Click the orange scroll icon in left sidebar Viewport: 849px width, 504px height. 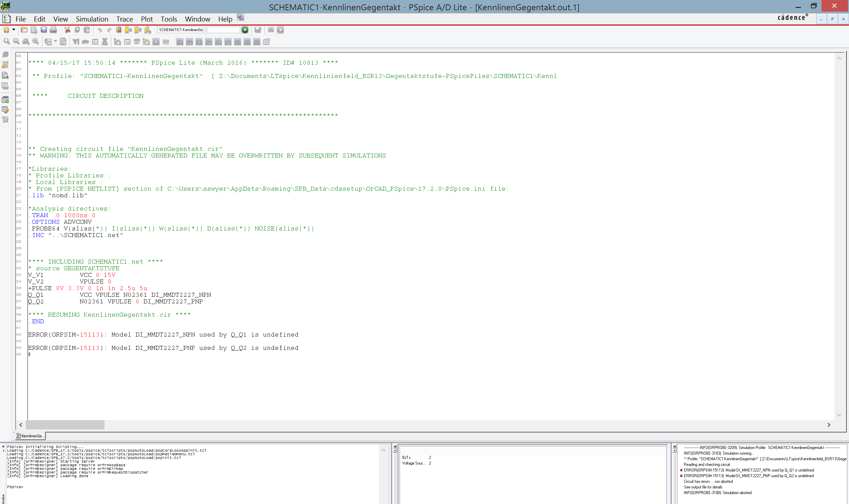5,65
